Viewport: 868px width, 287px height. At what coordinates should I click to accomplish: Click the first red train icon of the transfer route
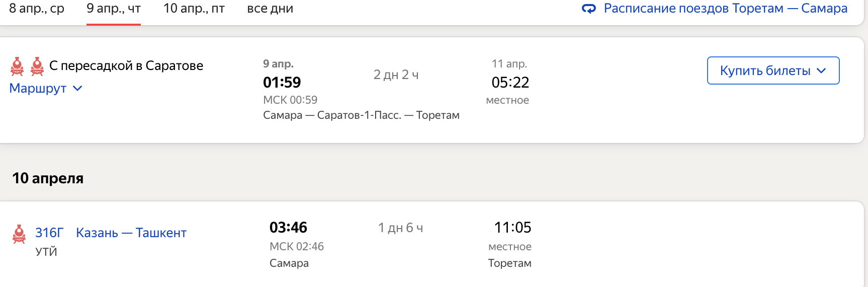[17, 66]
